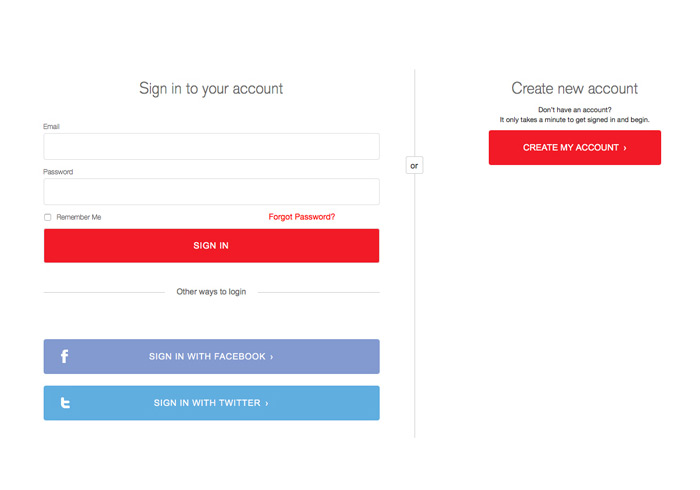700x490 pixels.
Task: Click the chevron arrow on Create My Account
Action: (x=625, y=148)
